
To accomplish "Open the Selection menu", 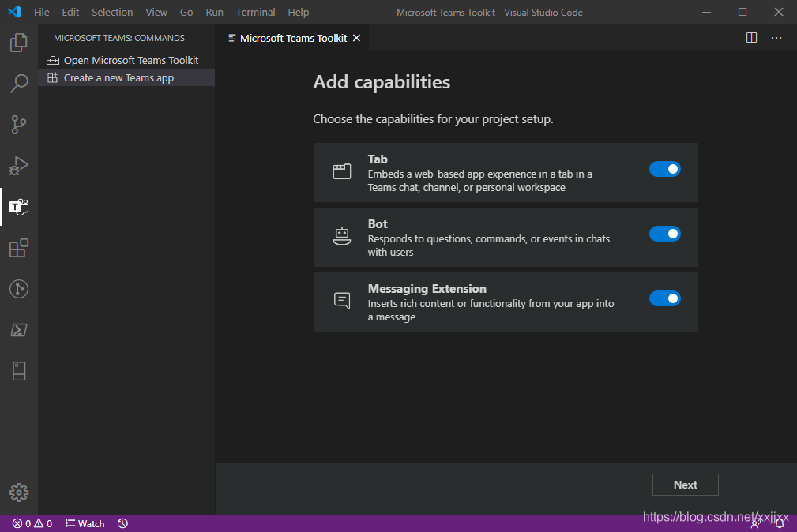I will point(112,12).
